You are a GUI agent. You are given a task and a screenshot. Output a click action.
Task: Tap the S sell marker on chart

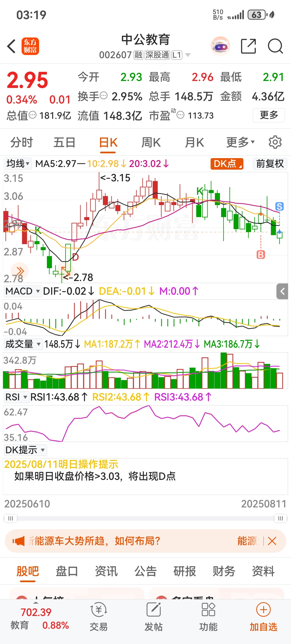click(279, 207)
